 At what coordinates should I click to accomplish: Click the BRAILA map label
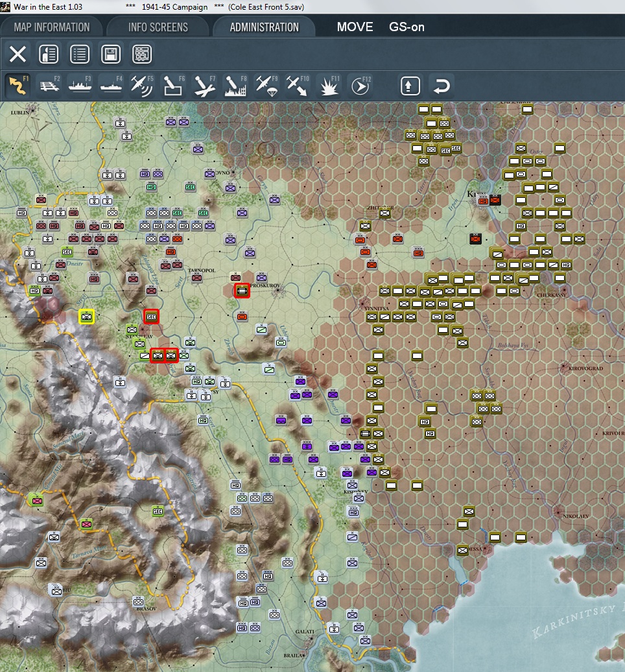293,655
